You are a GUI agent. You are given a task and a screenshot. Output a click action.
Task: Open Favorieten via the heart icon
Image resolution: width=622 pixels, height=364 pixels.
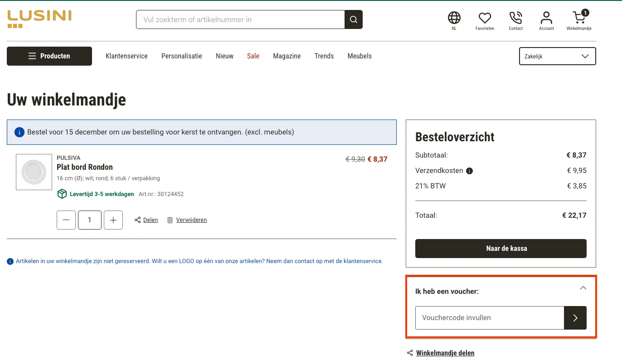485,17
